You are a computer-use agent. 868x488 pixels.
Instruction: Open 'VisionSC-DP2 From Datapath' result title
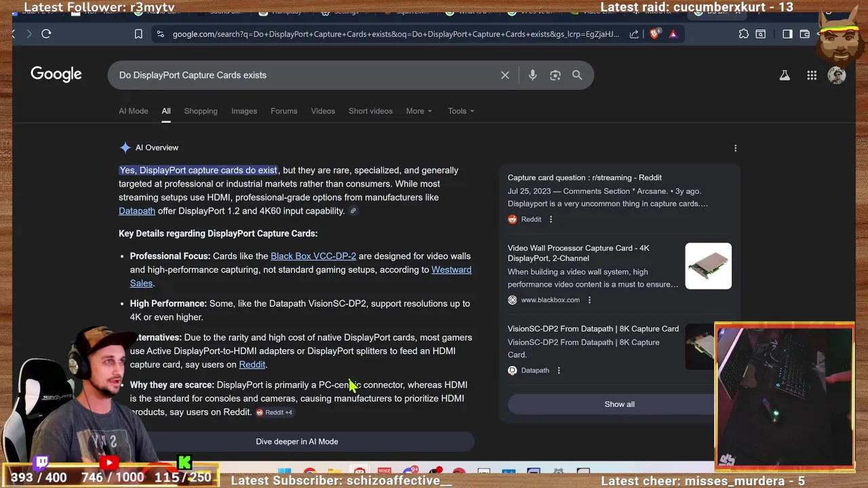tap(593, 329)
